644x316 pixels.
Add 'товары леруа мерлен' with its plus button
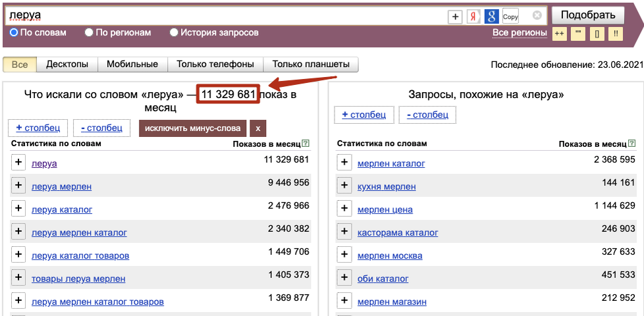tap(18, 277)
